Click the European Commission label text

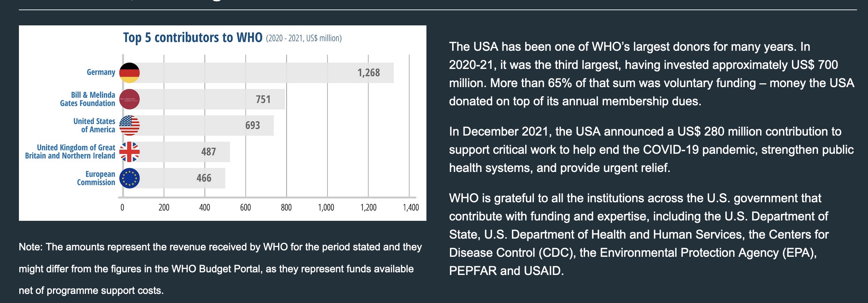(96, 178)
